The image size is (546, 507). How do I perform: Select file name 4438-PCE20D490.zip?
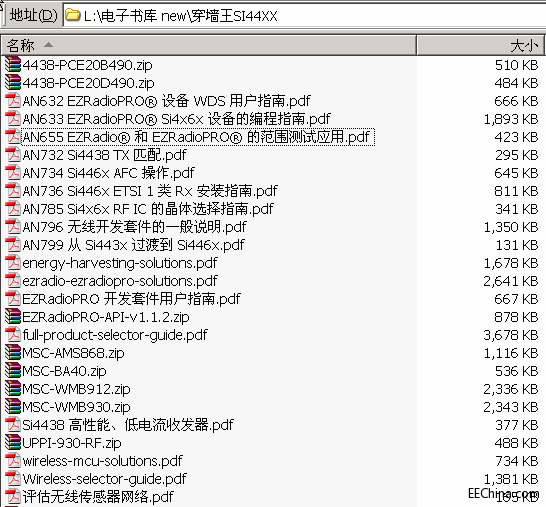(x=88, y=83)
